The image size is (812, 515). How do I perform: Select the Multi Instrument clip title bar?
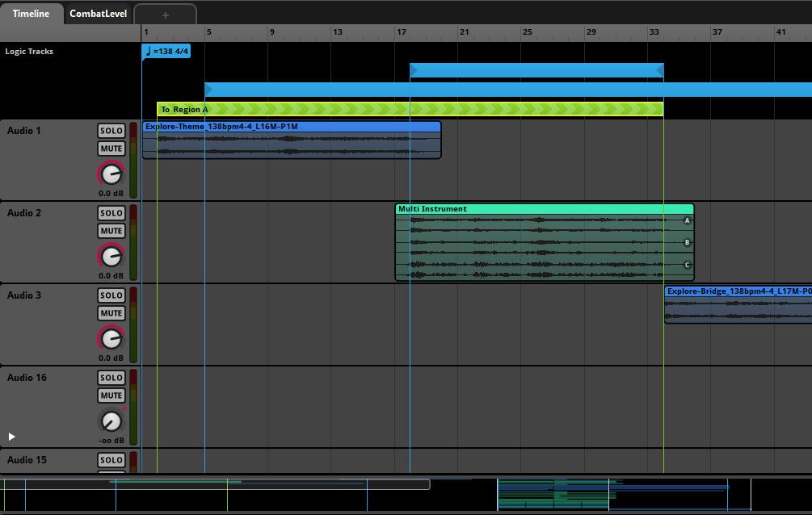tap(545, 208)
